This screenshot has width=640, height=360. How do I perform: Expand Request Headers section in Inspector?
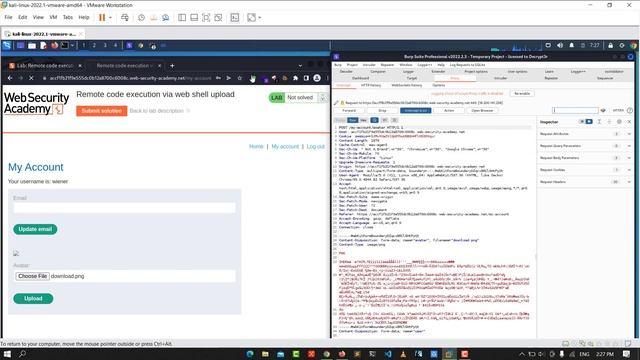click(x=585, y=182)
